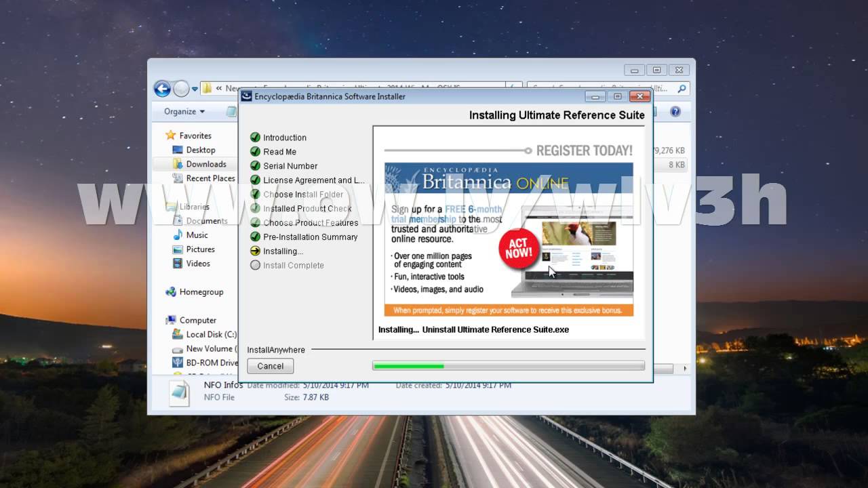Cancel the Britannica installation
Viewport: 868px width, 488px height.
coord(270,366)
